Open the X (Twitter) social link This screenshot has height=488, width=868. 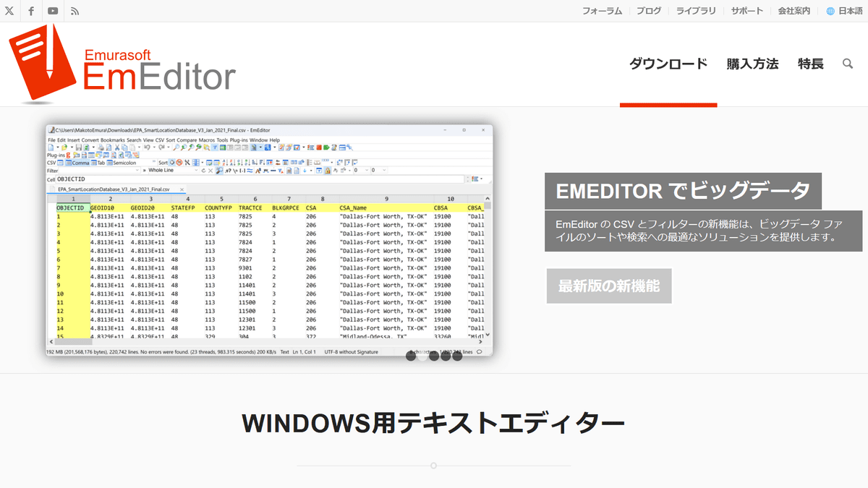(9, 11)
